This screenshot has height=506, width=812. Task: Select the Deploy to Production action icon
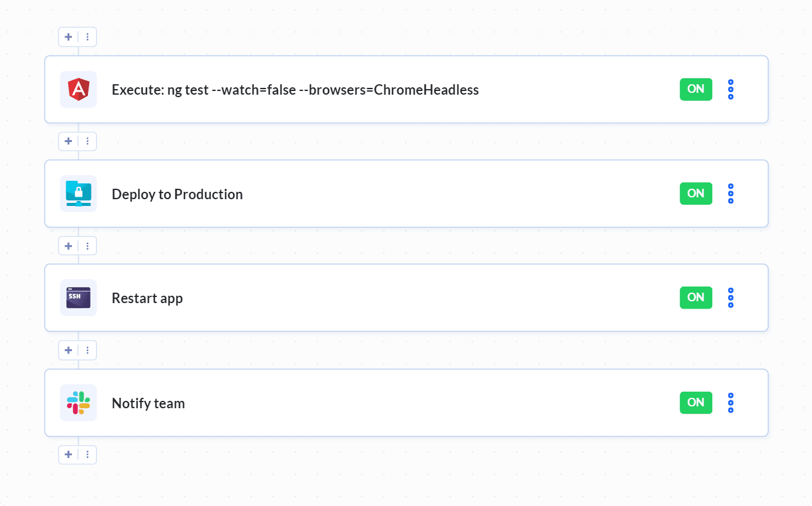[x=78, y=194]
